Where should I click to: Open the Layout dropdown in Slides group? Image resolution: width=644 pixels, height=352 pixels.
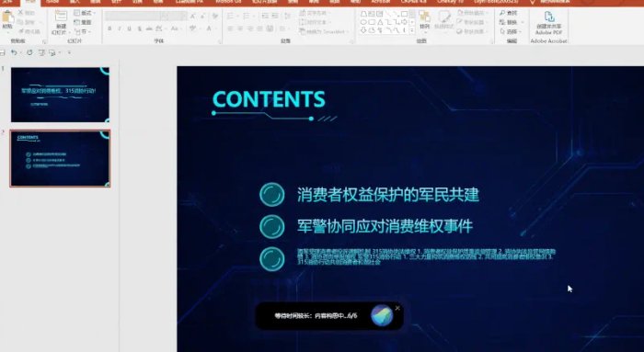click(x=85, y=13)
